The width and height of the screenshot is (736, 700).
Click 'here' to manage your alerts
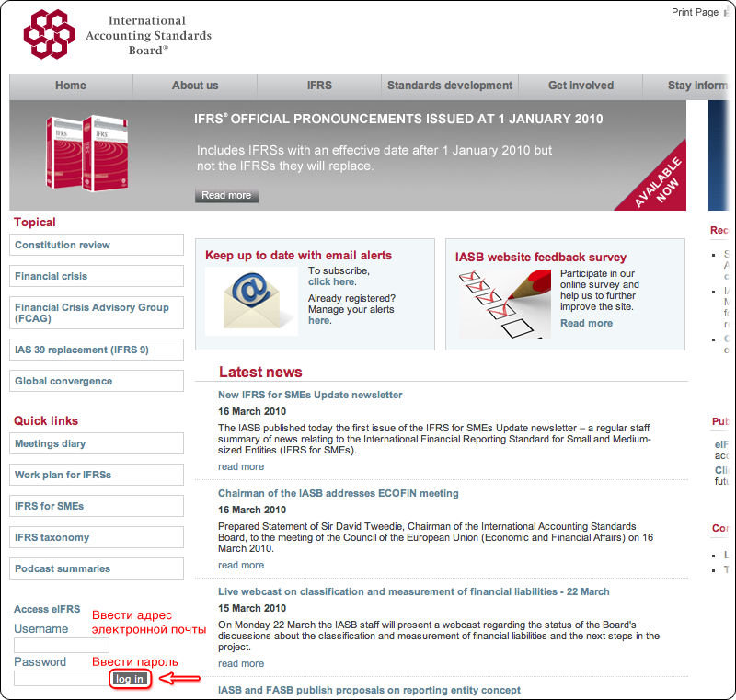point(319,320)
